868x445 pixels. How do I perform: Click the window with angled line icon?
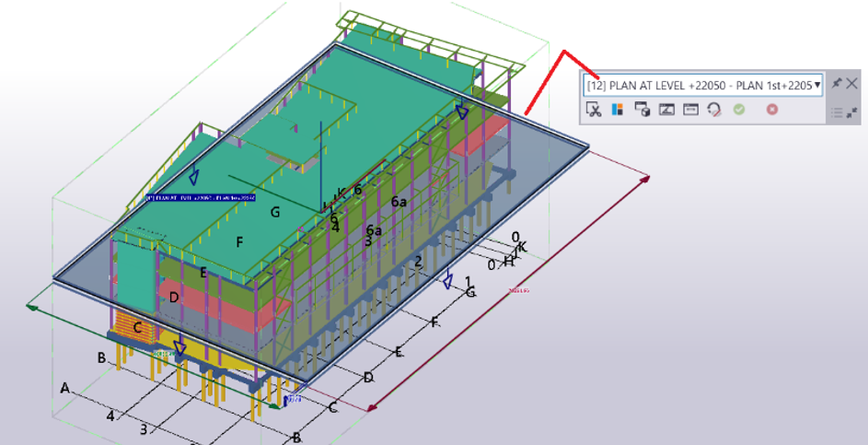tap(666, 109)
